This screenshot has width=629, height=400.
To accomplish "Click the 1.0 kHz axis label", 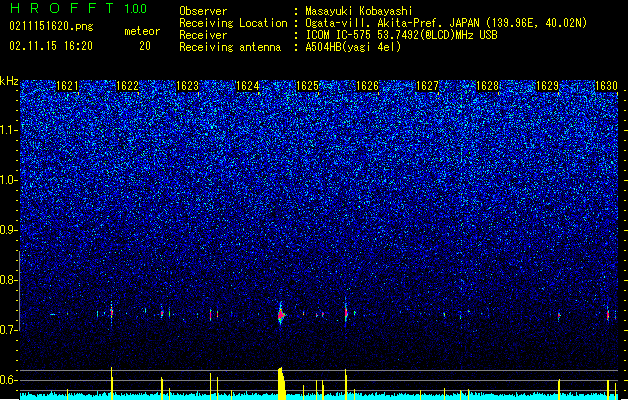I will (x=9, y=180).
